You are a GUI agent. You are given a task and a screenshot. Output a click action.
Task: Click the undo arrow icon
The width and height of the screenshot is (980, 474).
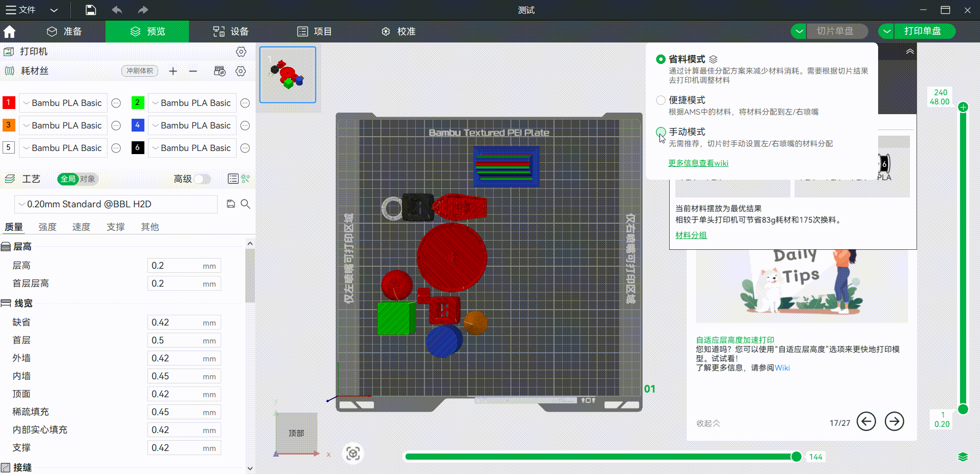click(x=117, y=10)
